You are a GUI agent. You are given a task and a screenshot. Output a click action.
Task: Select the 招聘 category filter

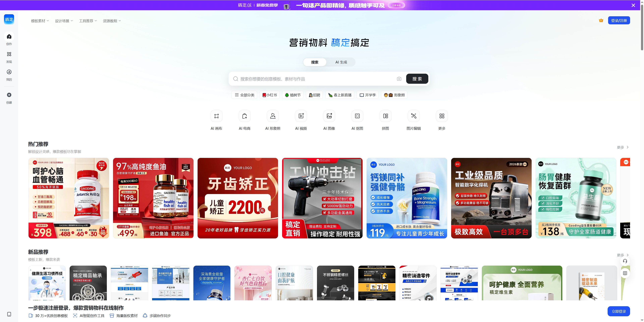coord(314,95)
